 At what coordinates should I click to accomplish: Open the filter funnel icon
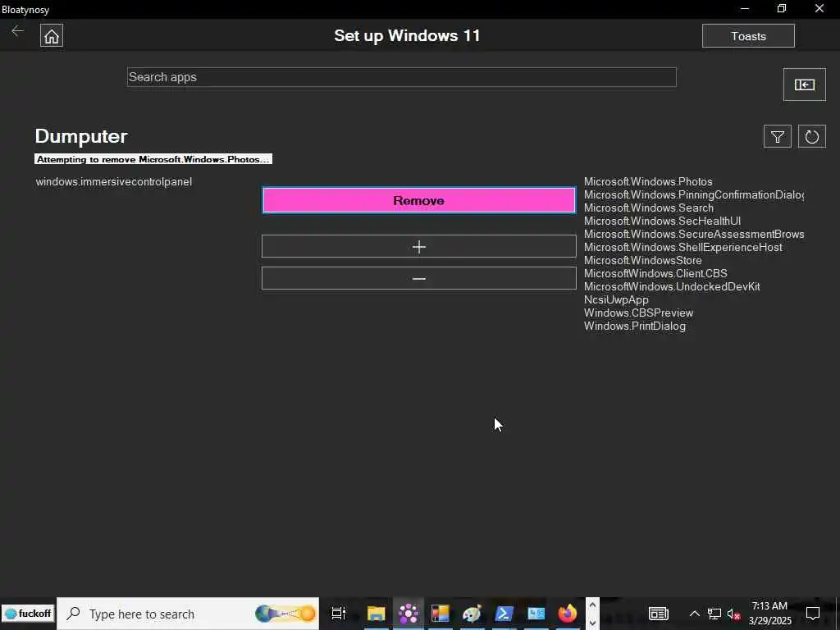pos(778,137)
